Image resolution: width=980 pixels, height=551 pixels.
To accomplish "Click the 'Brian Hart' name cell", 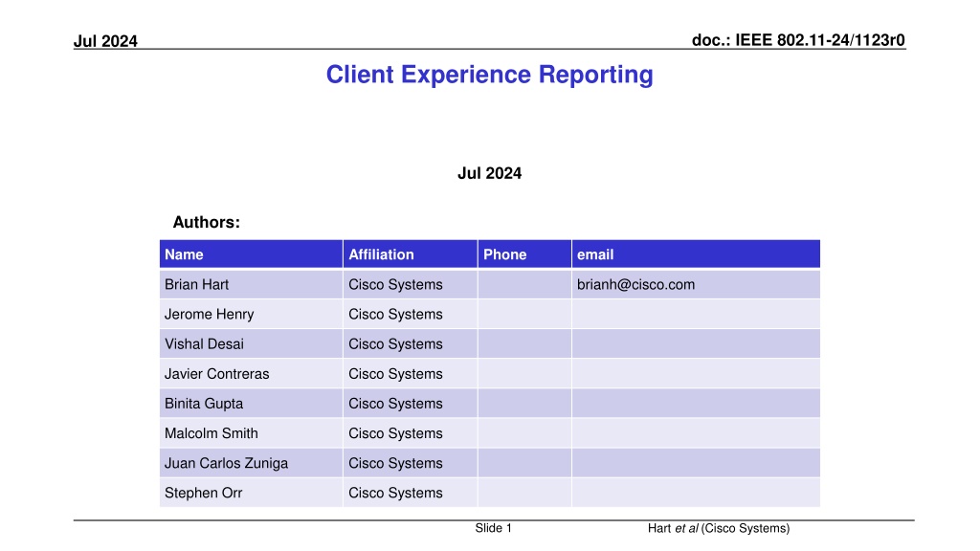I will [x=196, y=284].
